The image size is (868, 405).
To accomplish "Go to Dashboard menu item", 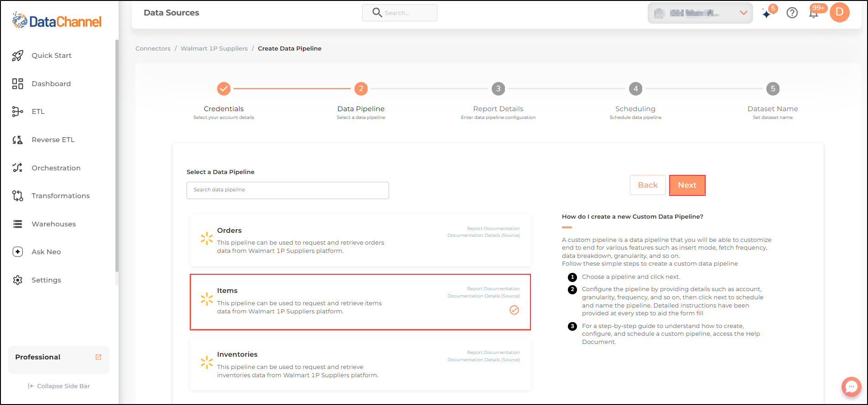I will 51,84.
